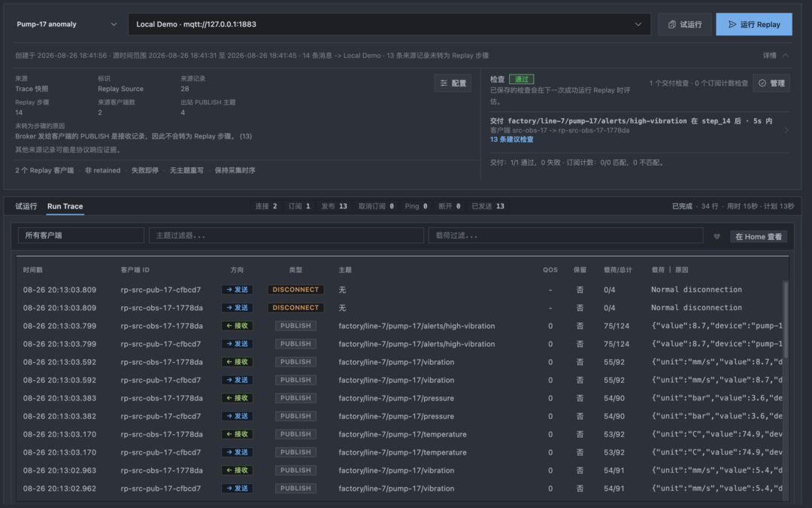Click the 连接 2 counter chip
Image resolution: width=812 pixels, height=508 pixels.
266,206
